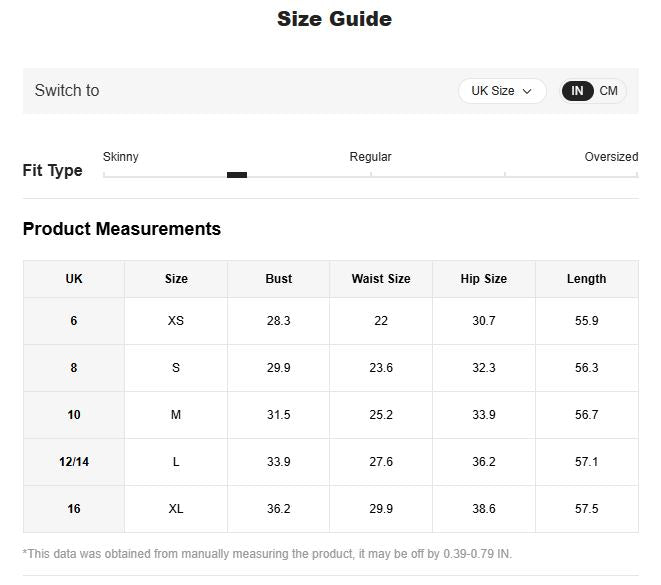
Task: Select the UK 12/14 row label
Action: click(x=74, y=462)
